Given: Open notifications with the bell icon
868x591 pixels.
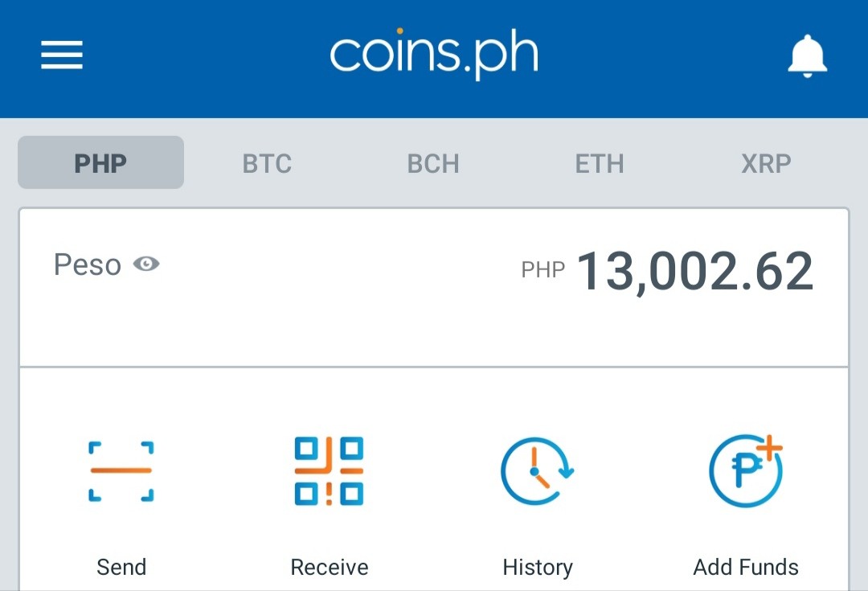Looking at the screenshot, I should point(807,55).
